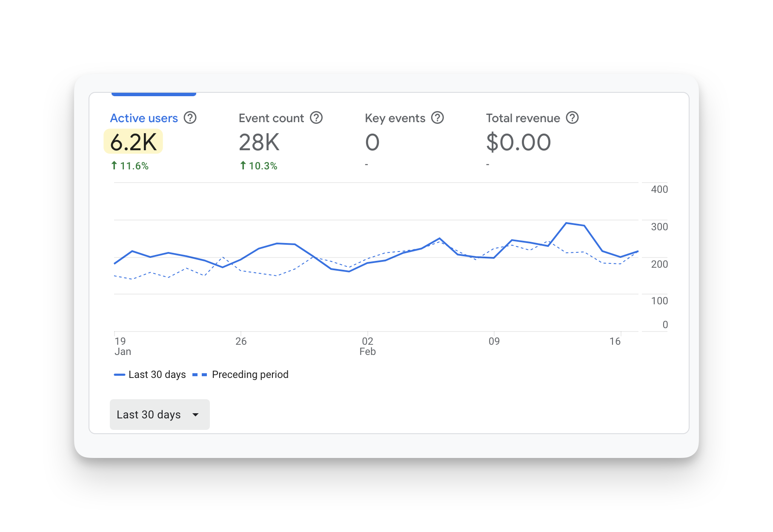Toggle the Last 30 days legend label
Screen dimensions: 773x532
click(157, 375)
